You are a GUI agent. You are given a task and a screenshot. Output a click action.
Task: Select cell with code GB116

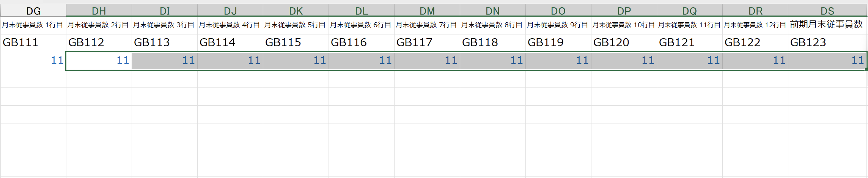pos(361,42)
